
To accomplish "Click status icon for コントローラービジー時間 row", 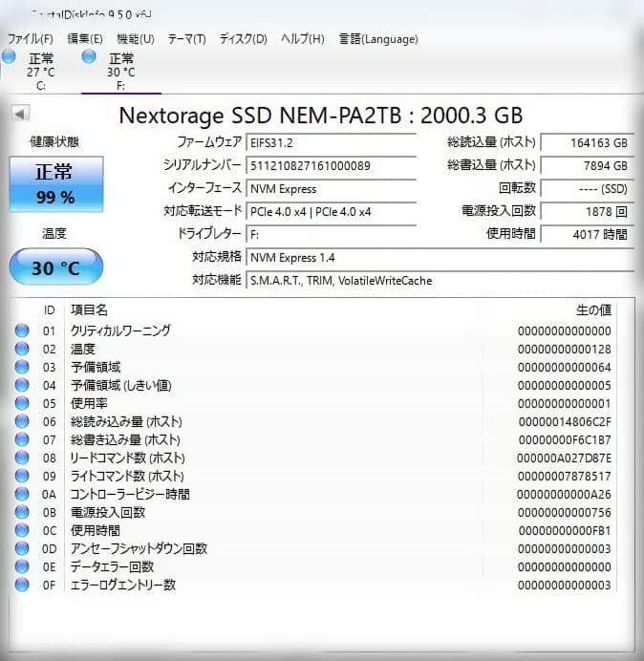I will pyautogui.click(x=22, y=494).
